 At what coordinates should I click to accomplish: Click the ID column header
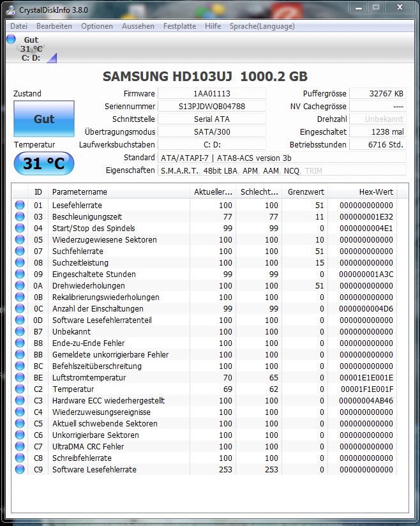[x=38, y=192]
